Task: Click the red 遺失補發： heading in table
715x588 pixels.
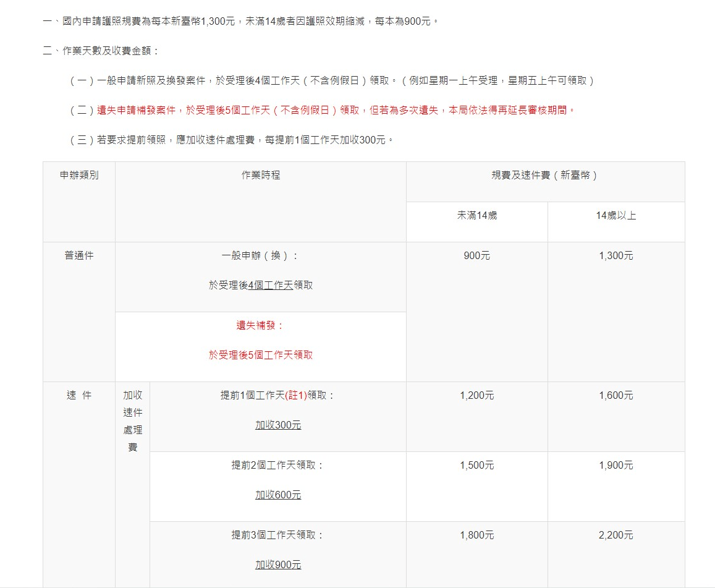Action: [260, 326]
